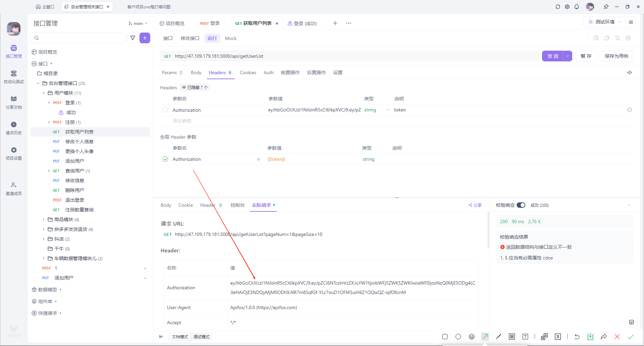Viewport: 644px width, 346px height.
Task: Open the dropdown arrow next to Send
Action: 568,56
